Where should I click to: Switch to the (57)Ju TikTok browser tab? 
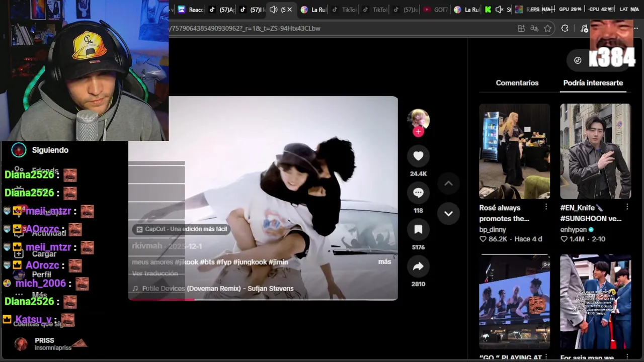click(x=406, y=10)
